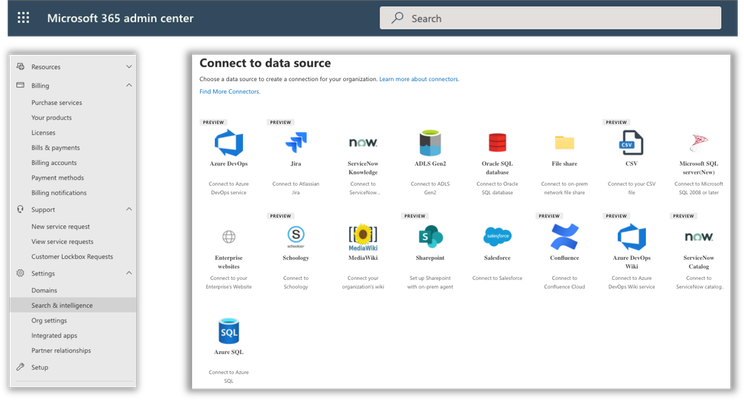Select the Sharepoint connector icon
The height and width of the screenshot is (400, 744).
coord(430,236)
